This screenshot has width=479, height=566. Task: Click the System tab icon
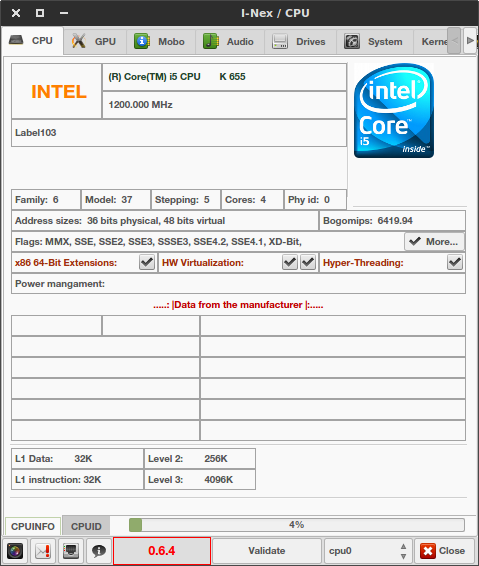tap(352, 41)
